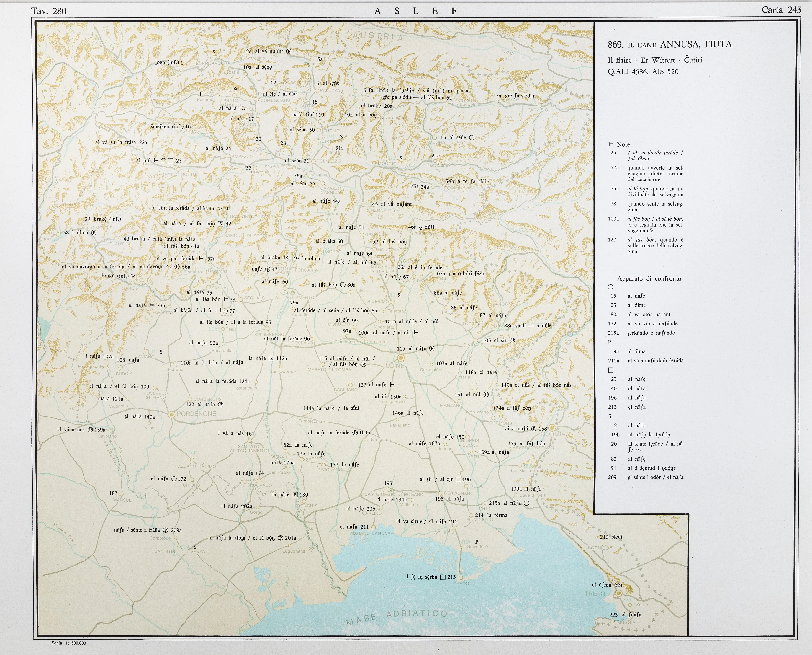Click the empty square in the legend list
This screenshot has width=812, height=655.
pos(611,370)
